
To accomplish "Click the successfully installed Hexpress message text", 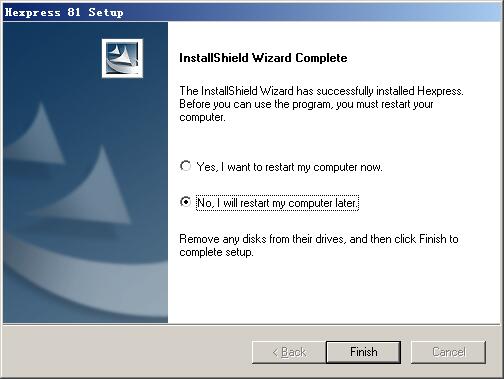I will click(321, 91).
